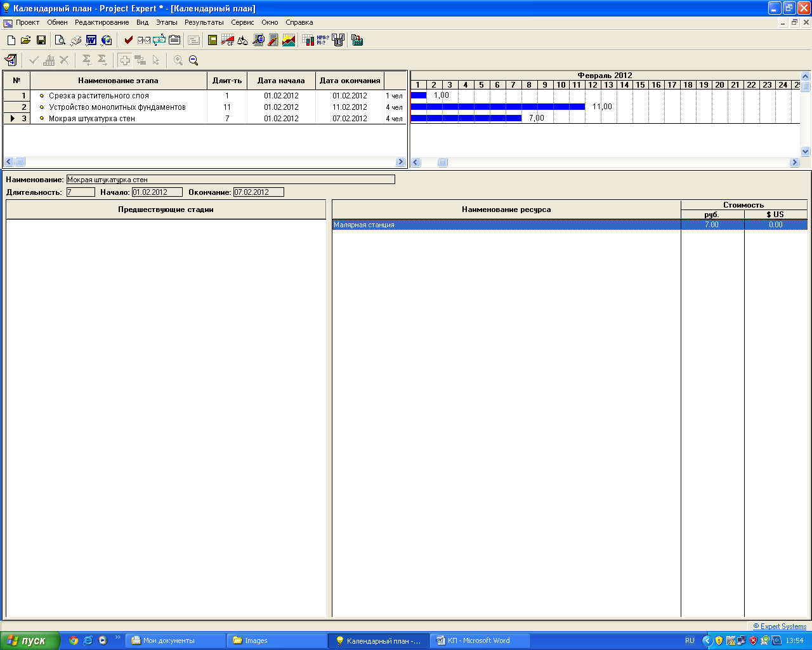Create a new project with the blank page icon
The image size is (812, 650).
tap(11, 41)
